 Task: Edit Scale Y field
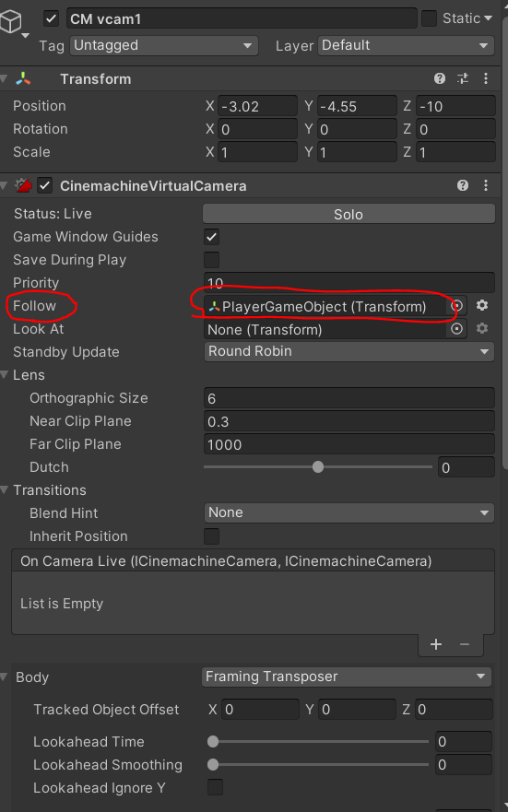pyautogui.click(x=357, y=152)
